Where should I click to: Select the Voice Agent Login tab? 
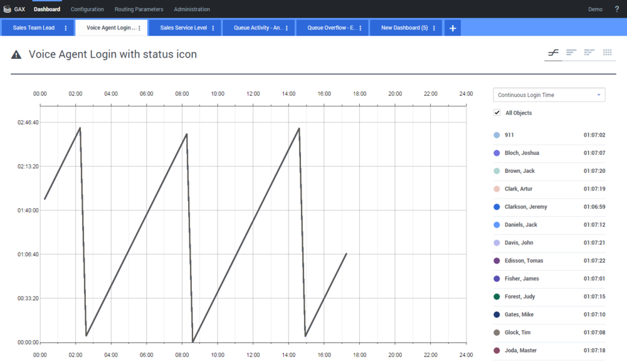point(111,28)
